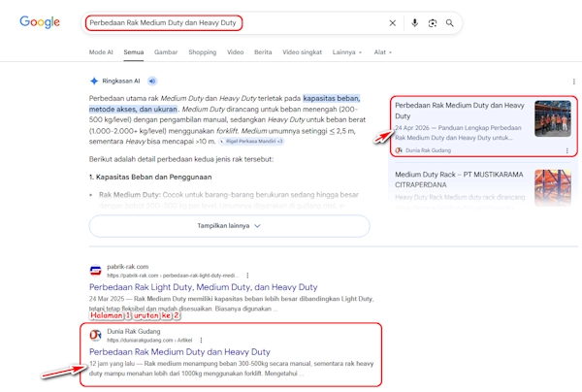582x392 pixels.
Task: Start voice search with the microphone icon
Action: 414,23
